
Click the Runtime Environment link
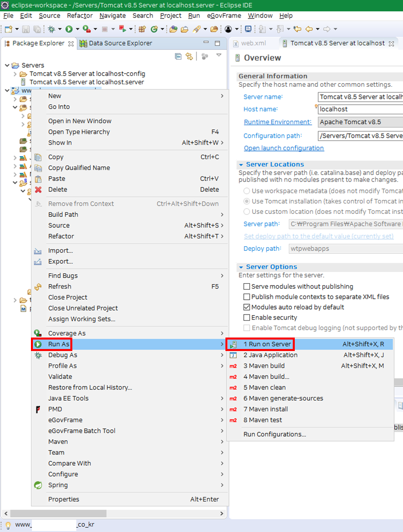pyautogui.click(x=277, y=122)
